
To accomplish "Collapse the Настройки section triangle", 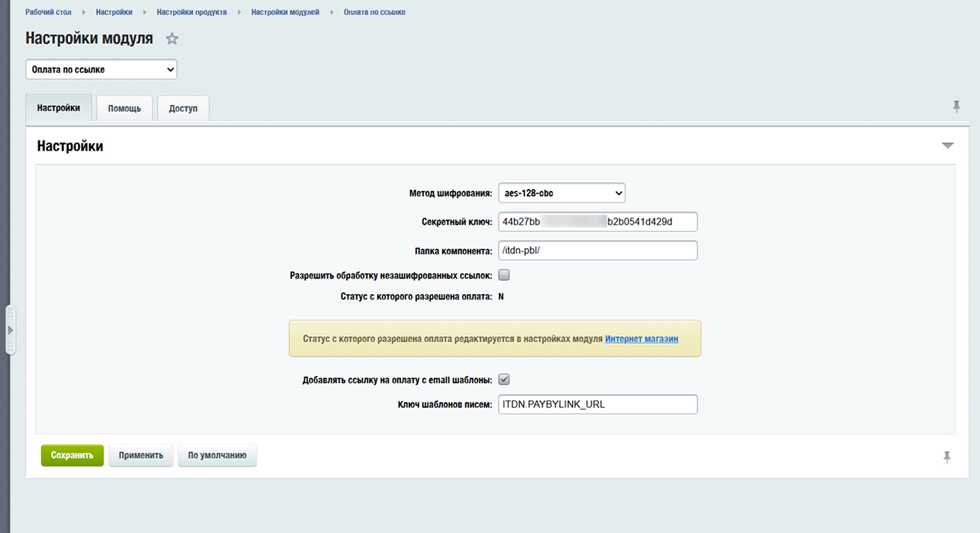I will (x=947, y=145).
